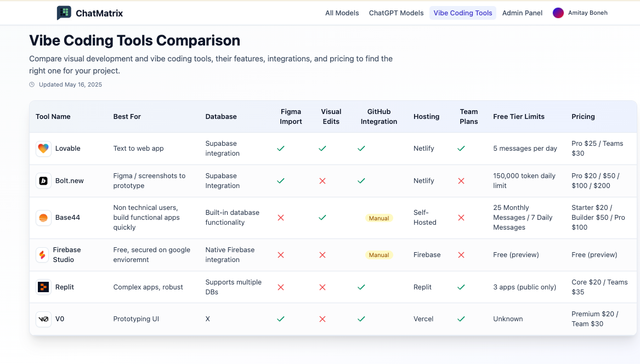Click Bolt.new's Visual Edits cross
The width and height of the screenshot is (640, 364).
[322, 181]
